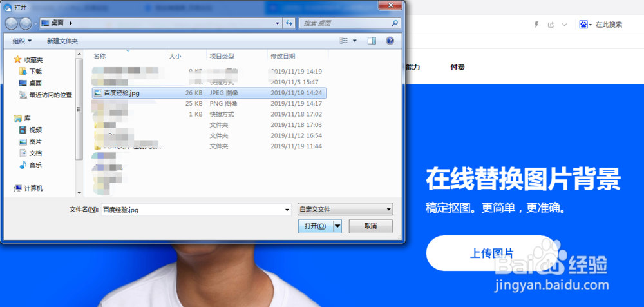Click the sidebar scrollbar down arrow
The width and height of the screenshot is (644, 307).
[79, 192]
